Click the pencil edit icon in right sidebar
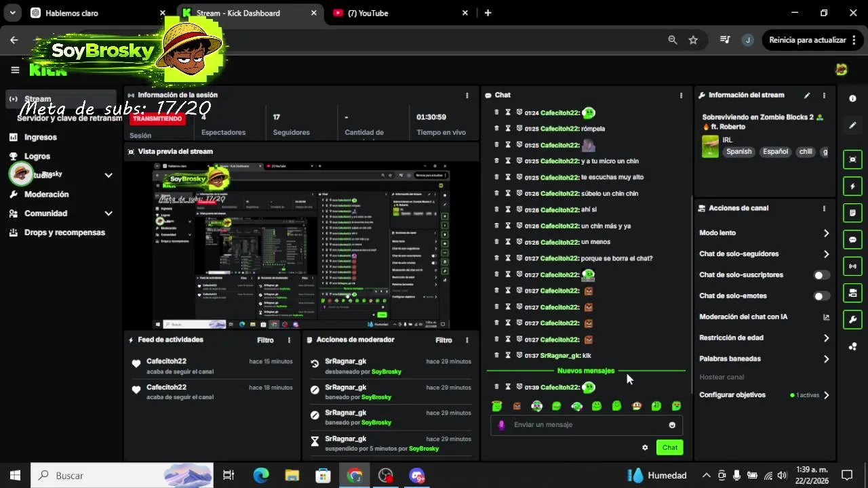The height and width of the screenshot is (488, 868). 852,125
